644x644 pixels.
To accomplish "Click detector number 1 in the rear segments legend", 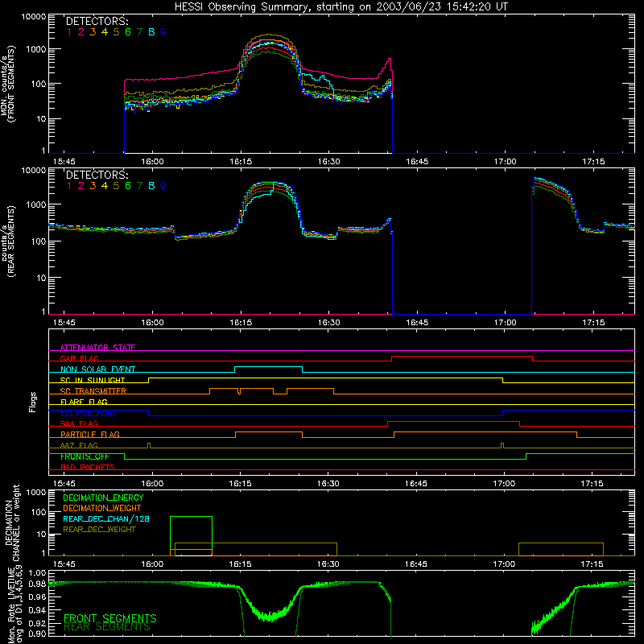I will click(x=69, y=186).
